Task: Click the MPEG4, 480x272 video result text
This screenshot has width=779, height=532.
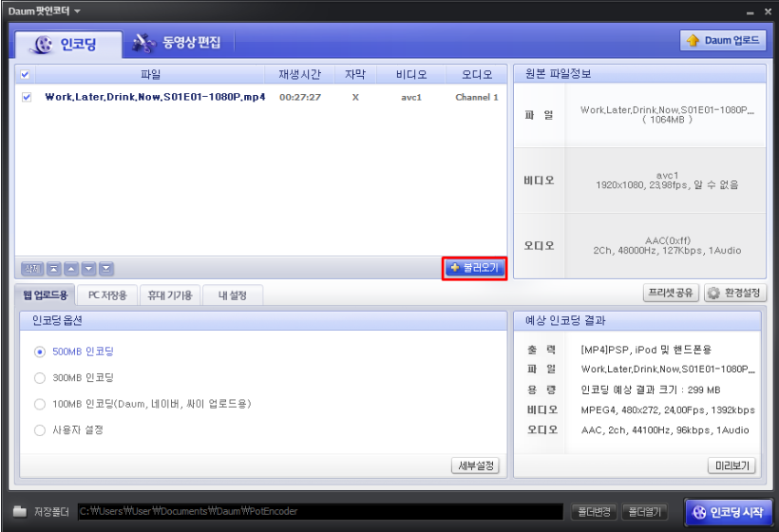Action: tap(668, 409)
